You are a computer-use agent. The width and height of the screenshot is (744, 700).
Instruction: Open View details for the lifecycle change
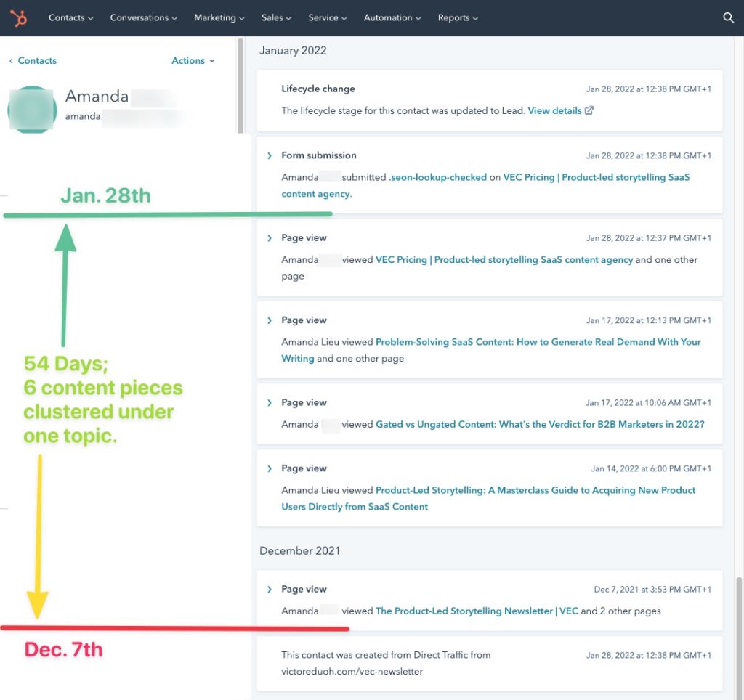click(x=554, y=110)
